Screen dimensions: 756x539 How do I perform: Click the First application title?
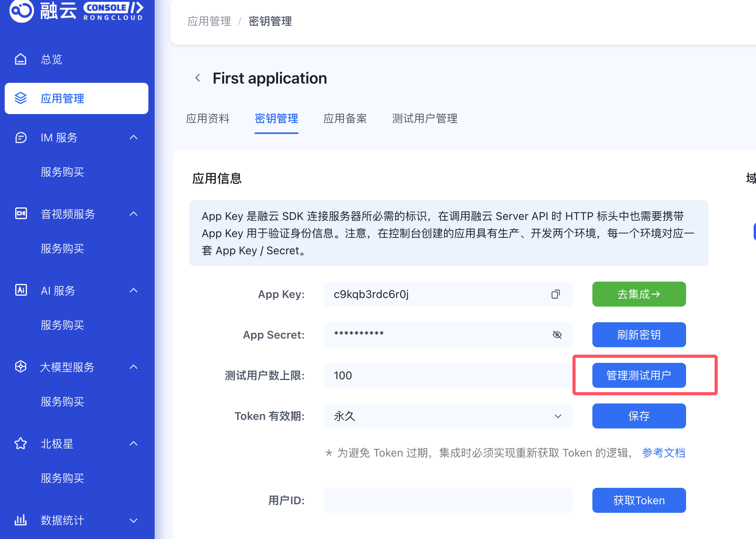[270, 78]
